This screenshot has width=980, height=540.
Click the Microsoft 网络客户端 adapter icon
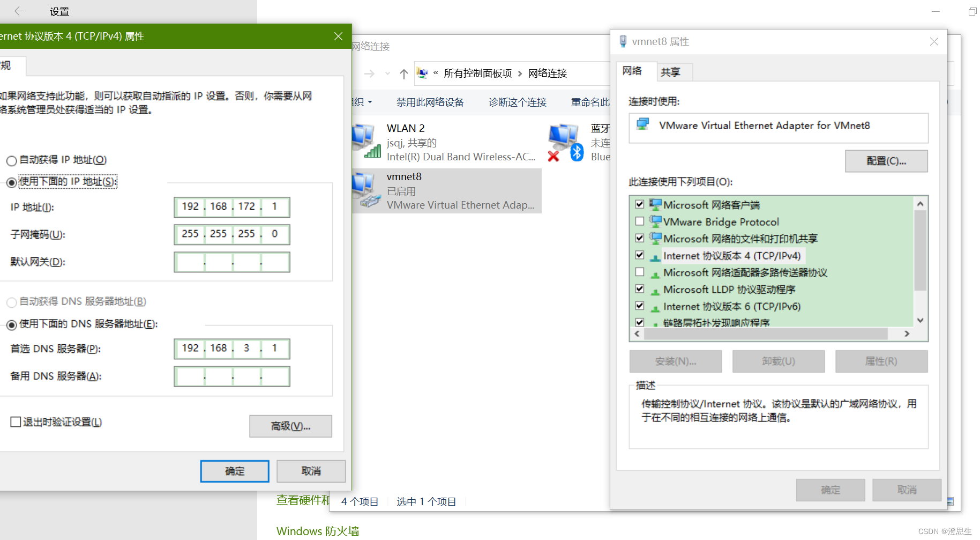coord(655,204)
